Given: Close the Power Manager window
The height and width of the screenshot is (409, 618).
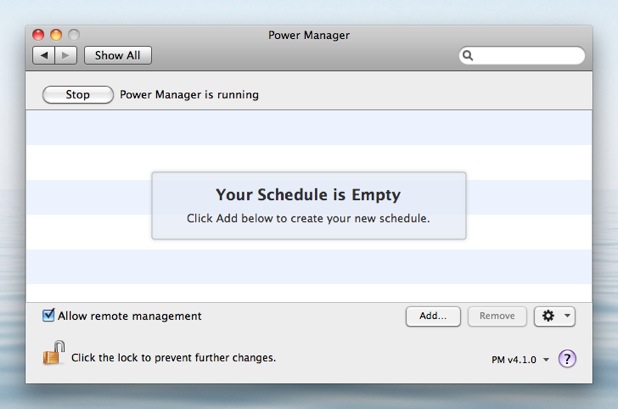Looking at the screenshot, I should coord(38,35).
